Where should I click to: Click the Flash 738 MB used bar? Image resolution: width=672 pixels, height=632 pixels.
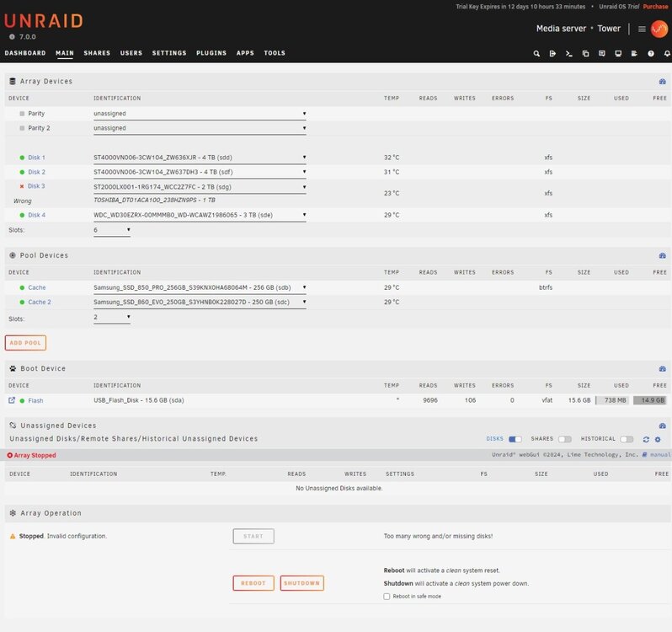coord(612,400)
